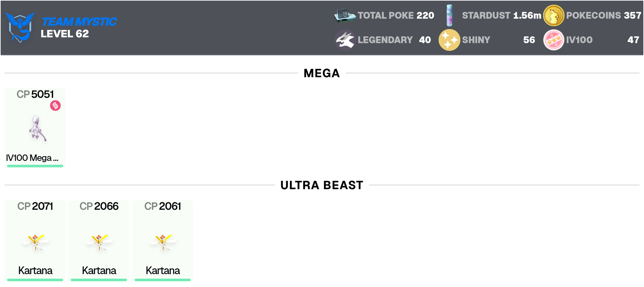Click the green bar under CP 2066 Kartana
This screenshot has height=287, width=644.
tap(99, 280)
